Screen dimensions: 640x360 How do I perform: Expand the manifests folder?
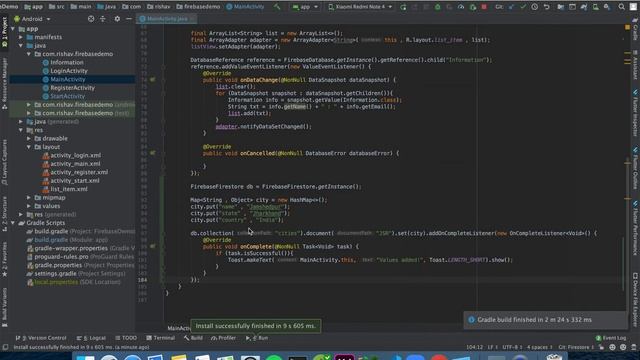(21, 37)
